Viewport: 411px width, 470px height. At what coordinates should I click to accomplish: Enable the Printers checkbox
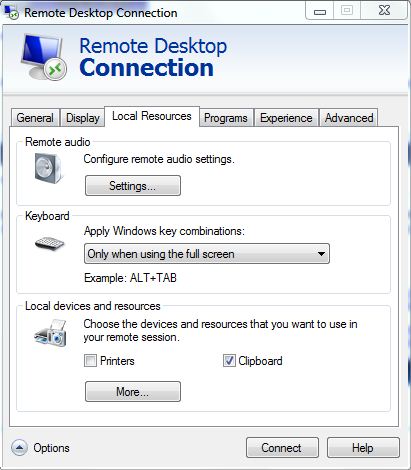[x=90, y=361]
